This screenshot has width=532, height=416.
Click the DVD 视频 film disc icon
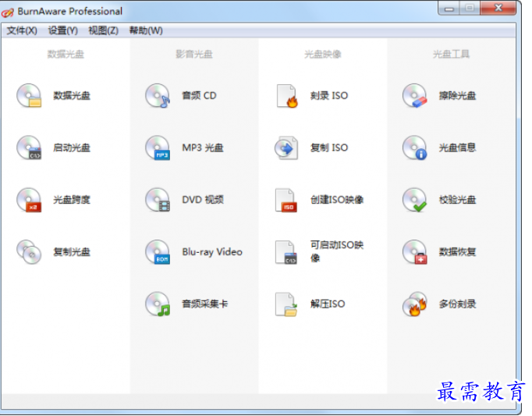[x=158, y=200]
